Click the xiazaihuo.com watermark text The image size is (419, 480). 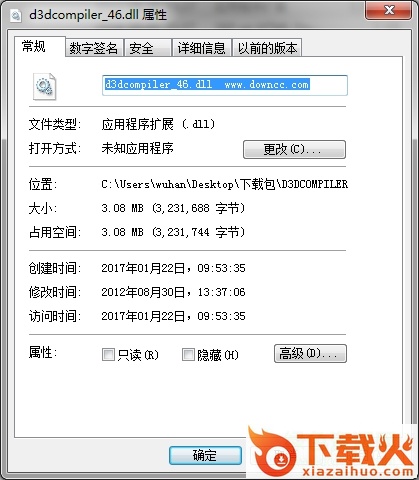point(358,472)
